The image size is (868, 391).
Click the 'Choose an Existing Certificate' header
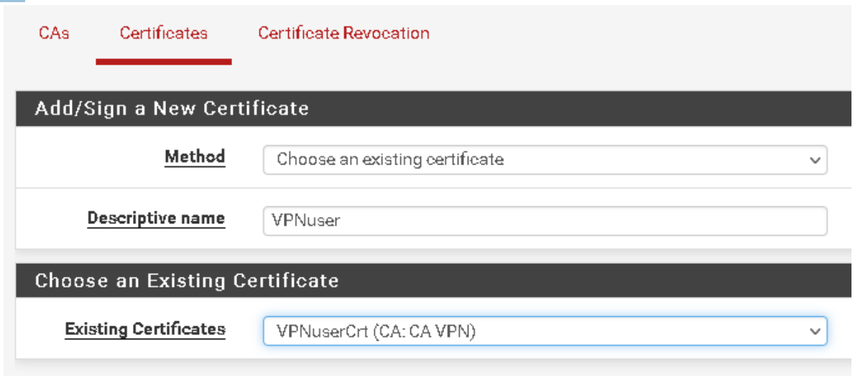(187, 280)
